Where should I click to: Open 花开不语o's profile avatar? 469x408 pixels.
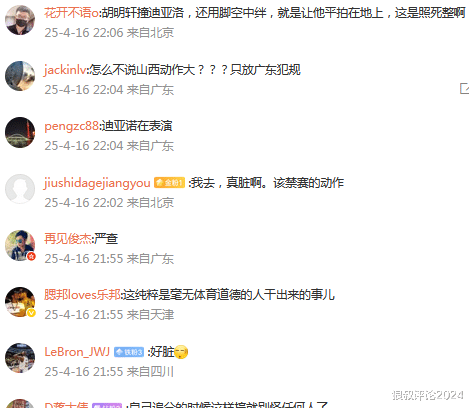click(x=20, y=20)
